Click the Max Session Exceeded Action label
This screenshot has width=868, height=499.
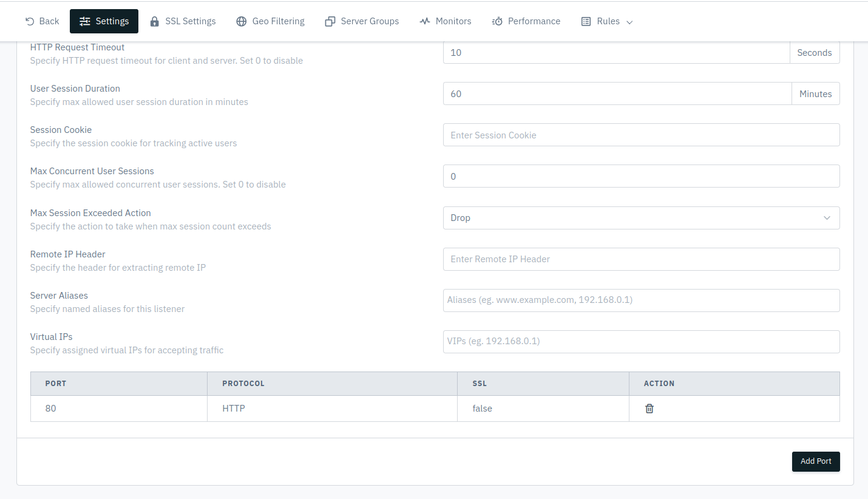tap(90, 213)
